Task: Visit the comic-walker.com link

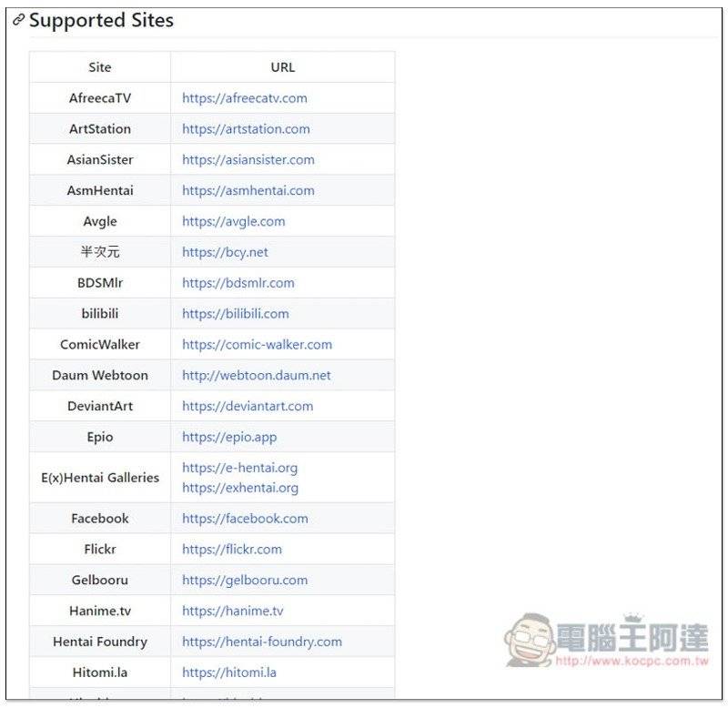Action: point(258,344)
